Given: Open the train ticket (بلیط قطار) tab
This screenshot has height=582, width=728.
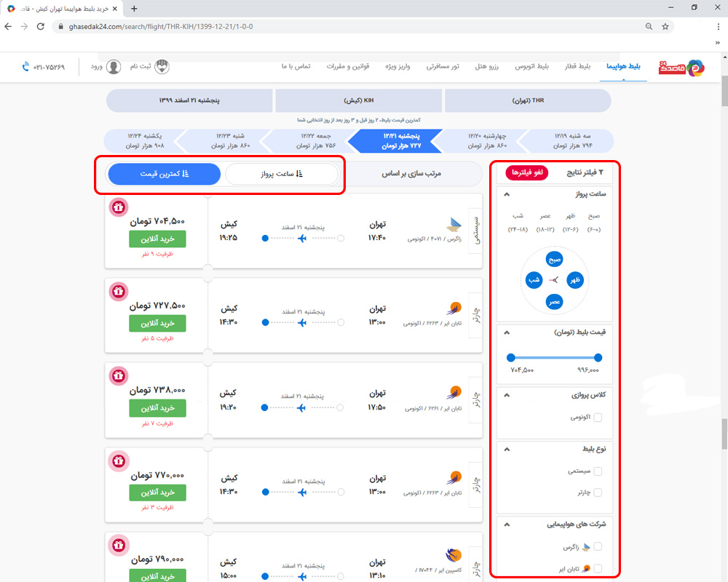Looking at the screenshot, I should click(x=579, y=66).
